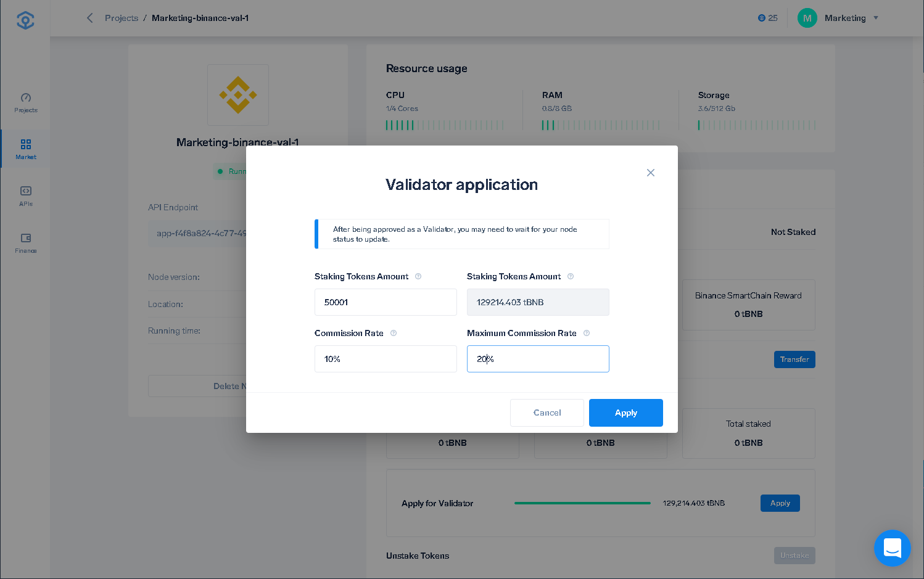Click the Binance node logo thumbnail
This screenshot has width=924, height=579.
(x=238, y=95)
